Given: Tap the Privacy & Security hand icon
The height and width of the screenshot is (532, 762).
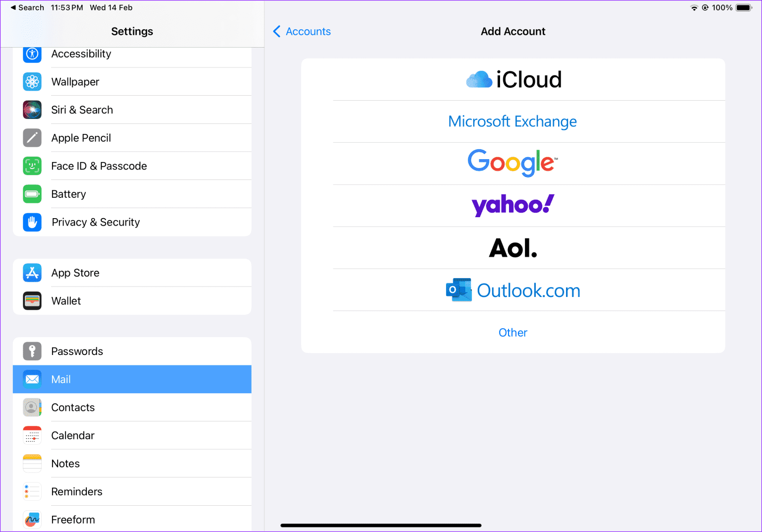Looking at the screenshot, I should pyautogui.click(x=32, y=222).
